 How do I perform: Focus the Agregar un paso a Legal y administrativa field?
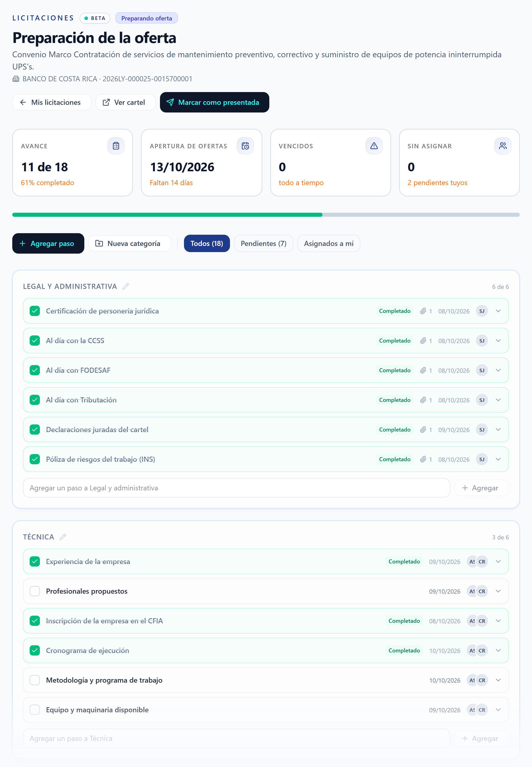[236, 488]
